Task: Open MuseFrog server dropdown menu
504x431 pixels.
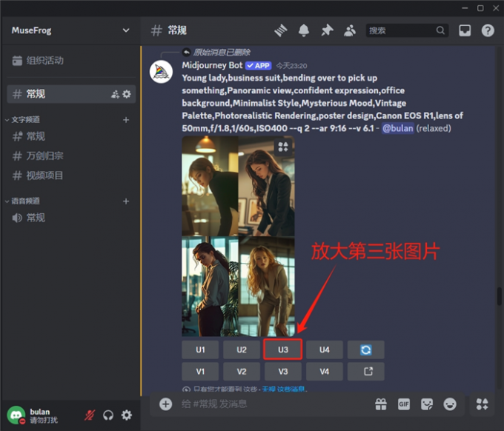Action: (70, 30)
